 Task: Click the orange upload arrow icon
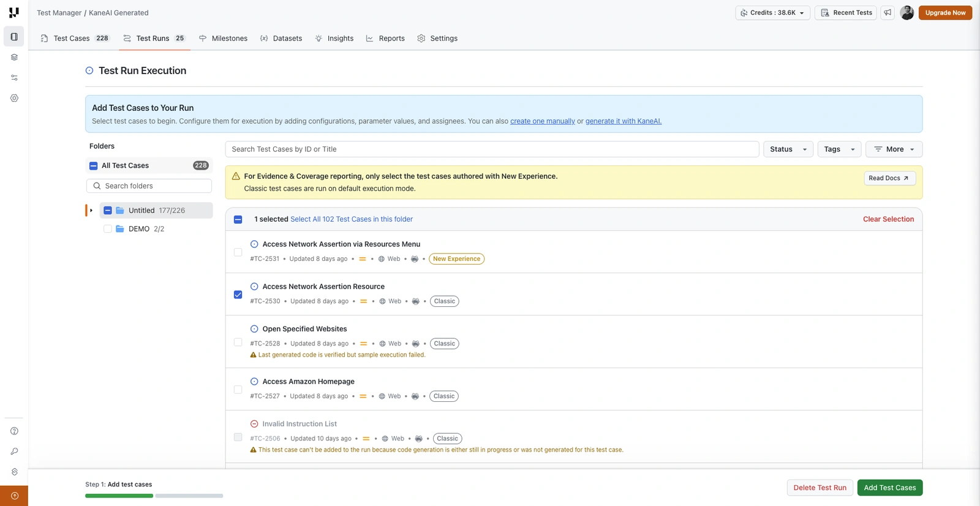(x=14, y=496)
